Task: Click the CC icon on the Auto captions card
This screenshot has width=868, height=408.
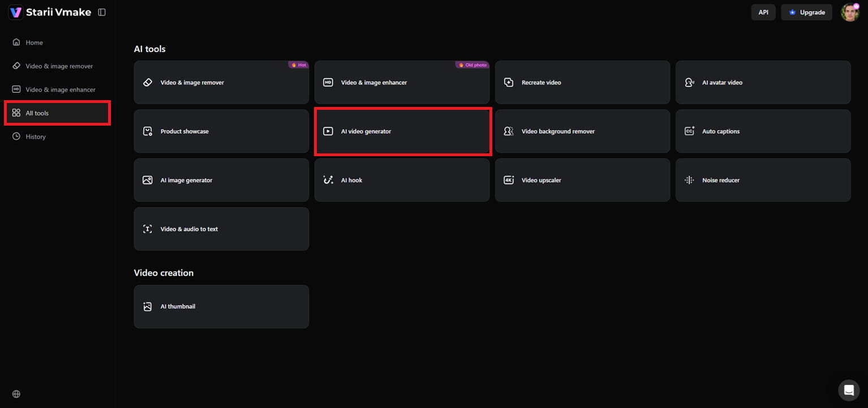Action: pos(689,131)
